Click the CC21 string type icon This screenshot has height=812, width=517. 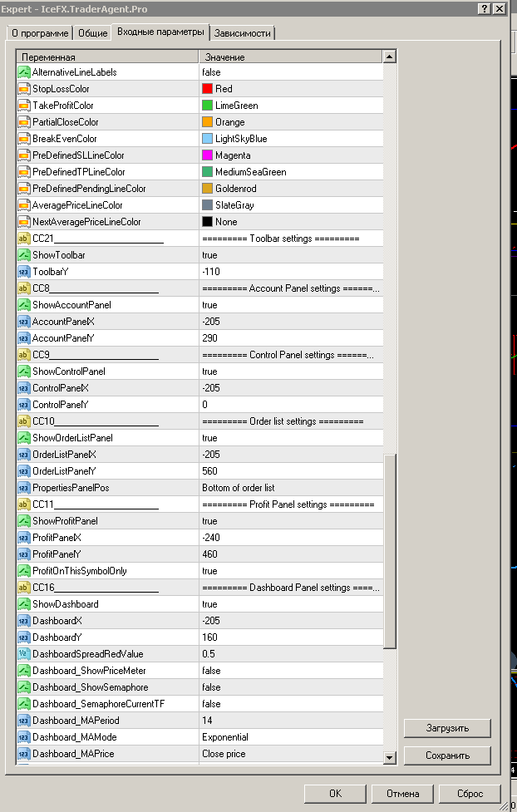coord(24,239)
